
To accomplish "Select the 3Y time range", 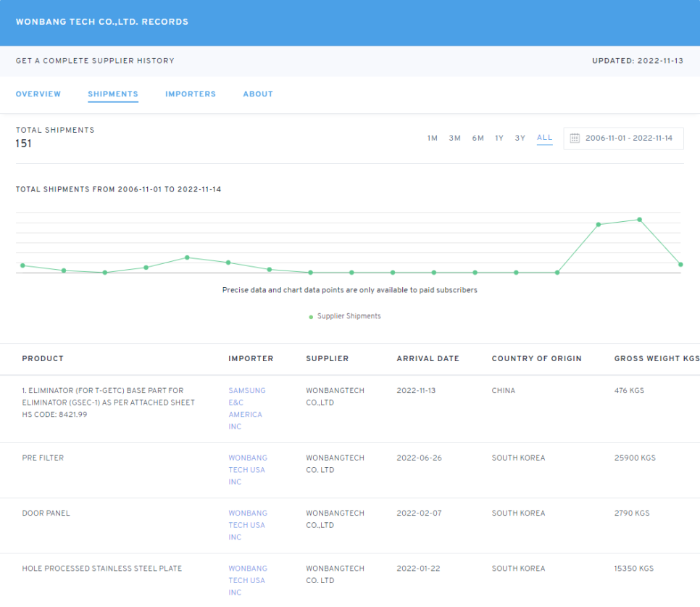I will pyautogui.click(x=520, y=138).
